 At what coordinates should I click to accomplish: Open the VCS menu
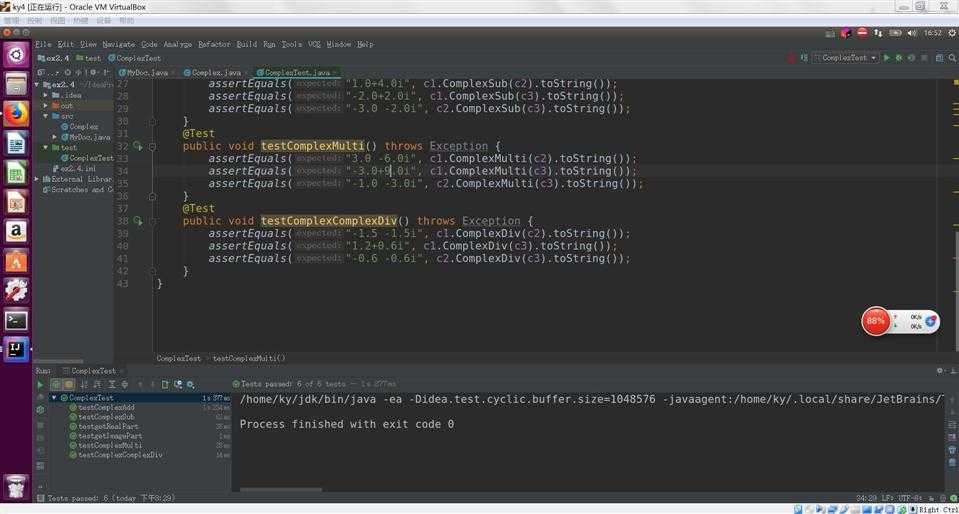tap(314, 44)
